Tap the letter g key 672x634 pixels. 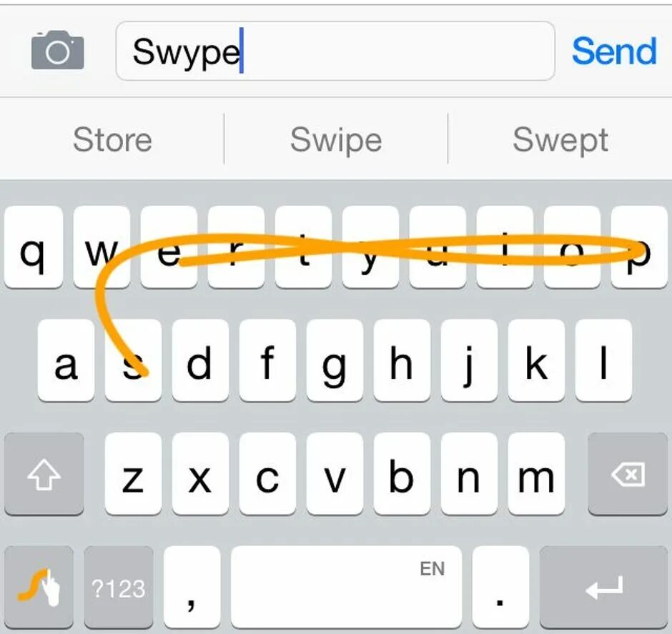click(335, 360)
